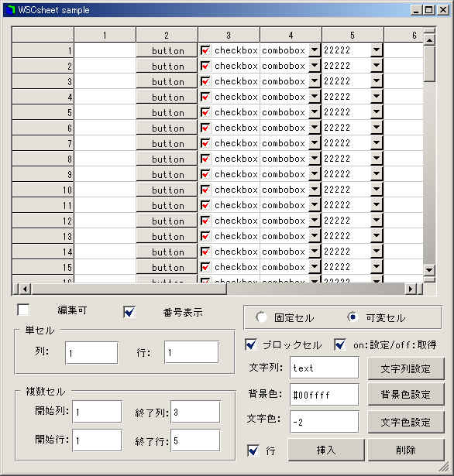454x476 pixels.
Task: Open the combobox dropdown in row 12
Action: pos(315,221)
